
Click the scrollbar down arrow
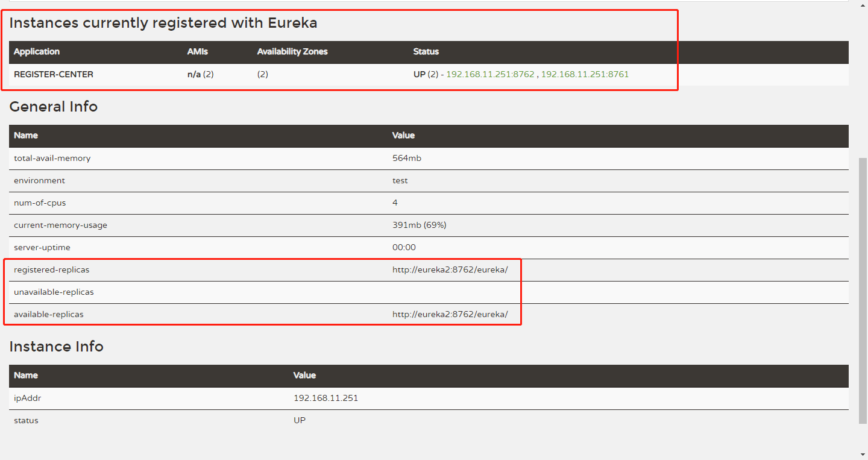(863, 454)
